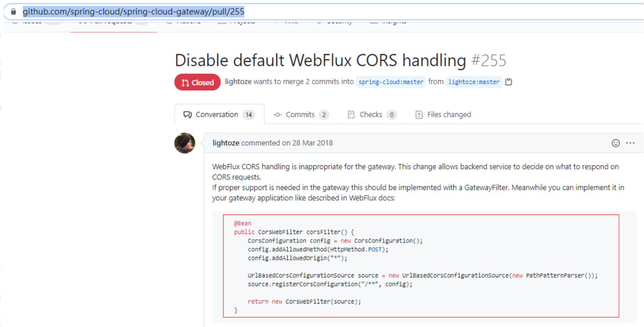Click the Checks tab checklist icon
The height and width of the screenshot is (327, 644).
pyautogui.click(x=351, y=115)
